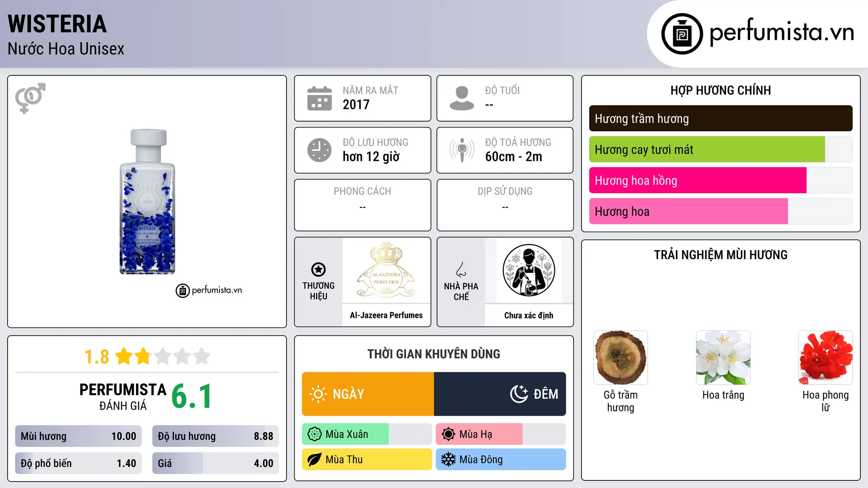Screen dimensions: 868x488
Task: Open the Al-Jazeera Perfumes brand logo
Action: click(x=386, y=270)
